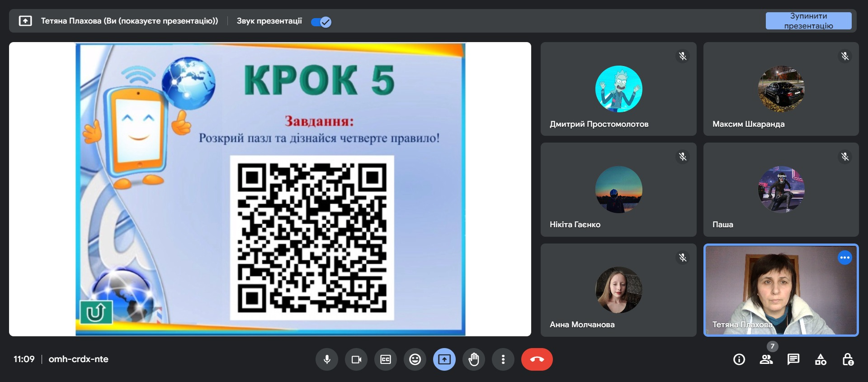Click the present screen button

click(444, 359)
